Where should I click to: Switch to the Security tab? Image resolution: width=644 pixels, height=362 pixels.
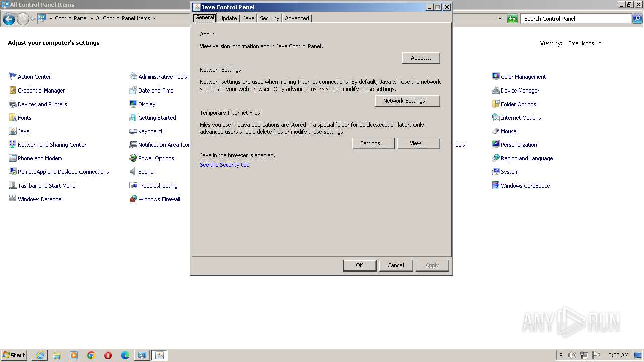click(x=269, y=18)
